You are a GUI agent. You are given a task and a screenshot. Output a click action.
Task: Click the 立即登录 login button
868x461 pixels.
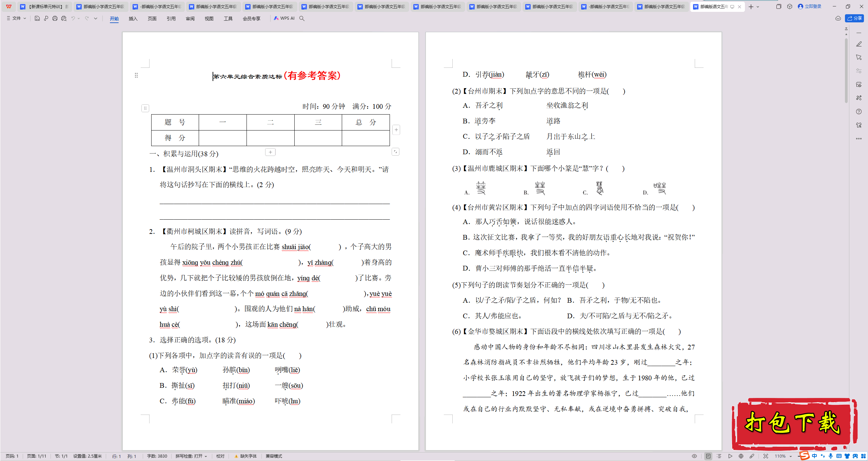810,6
